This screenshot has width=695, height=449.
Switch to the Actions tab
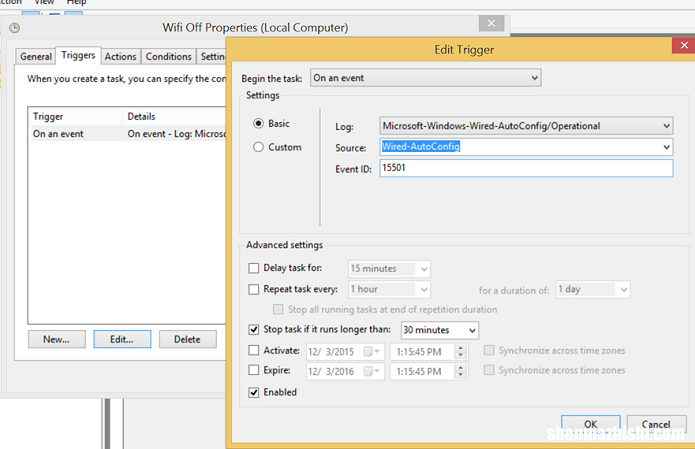click(121, 57)
